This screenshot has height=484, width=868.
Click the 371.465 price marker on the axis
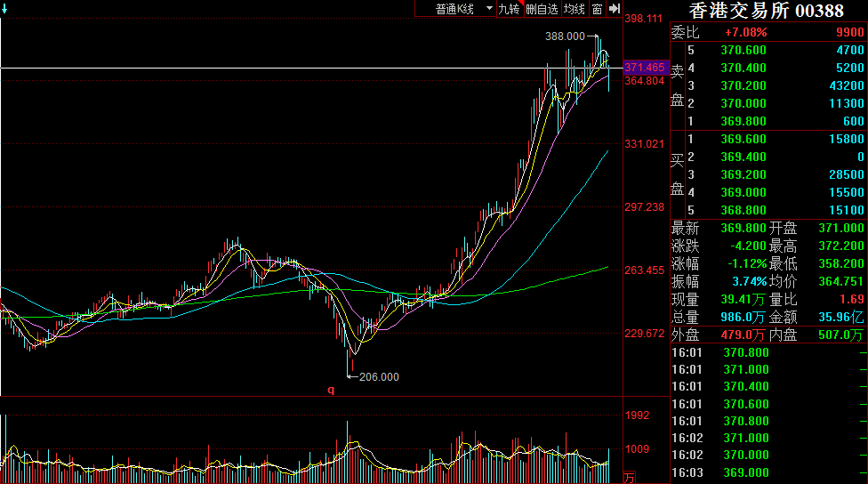[x=645, y=68]
